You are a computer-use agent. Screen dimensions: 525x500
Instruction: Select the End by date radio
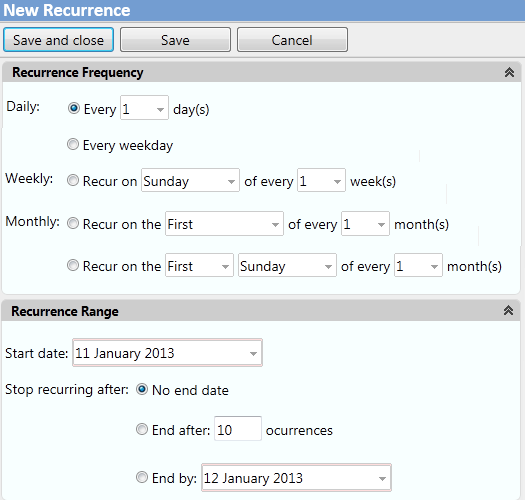point(142,477)
